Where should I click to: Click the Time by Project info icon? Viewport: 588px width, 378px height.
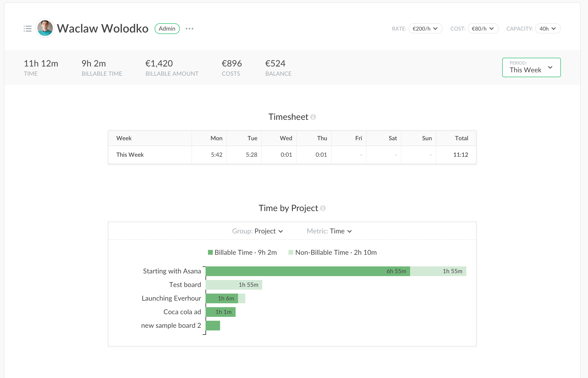coord(323,208)
